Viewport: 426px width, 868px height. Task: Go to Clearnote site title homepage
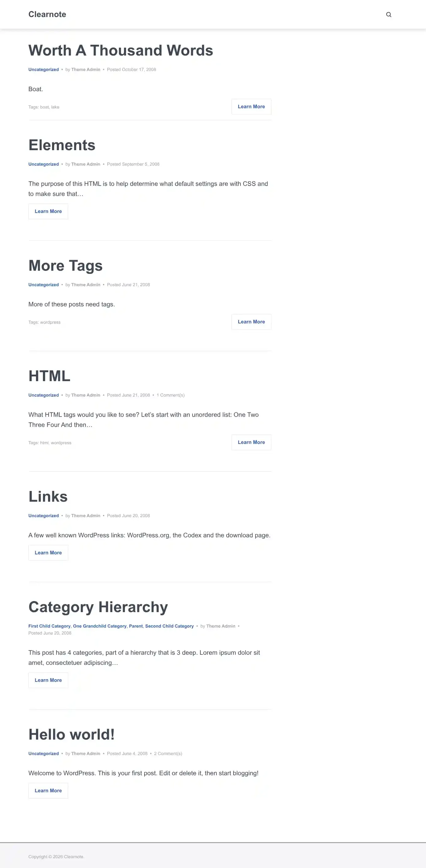(47, 14)
